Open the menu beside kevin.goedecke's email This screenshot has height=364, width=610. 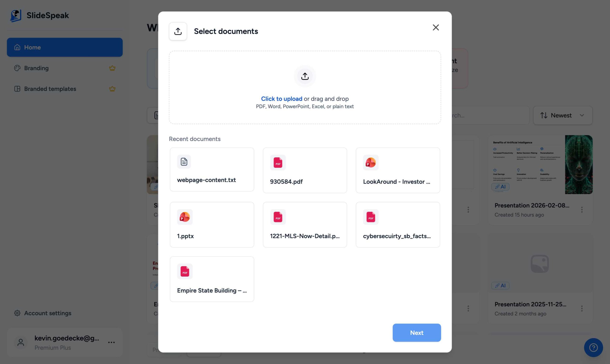point(111,342)
